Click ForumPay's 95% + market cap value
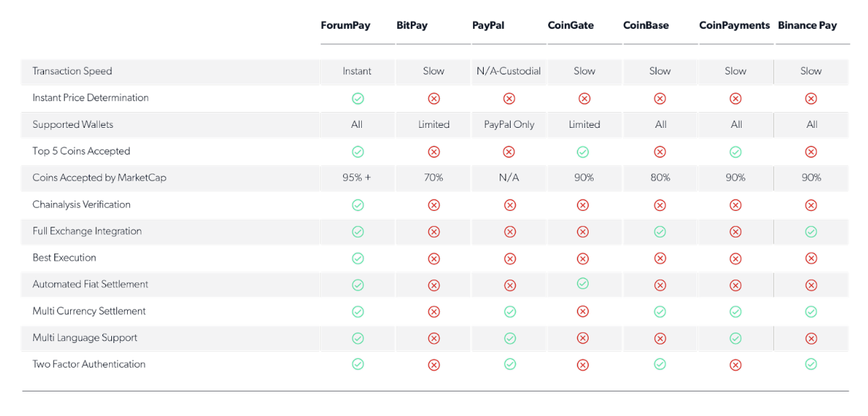The height and width of the screenshot is (416, 868). (357, 178)
